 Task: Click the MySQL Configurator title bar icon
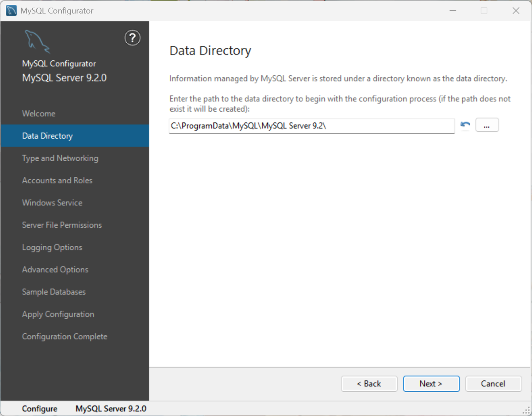pyautogui.click(x=11, y=10)
